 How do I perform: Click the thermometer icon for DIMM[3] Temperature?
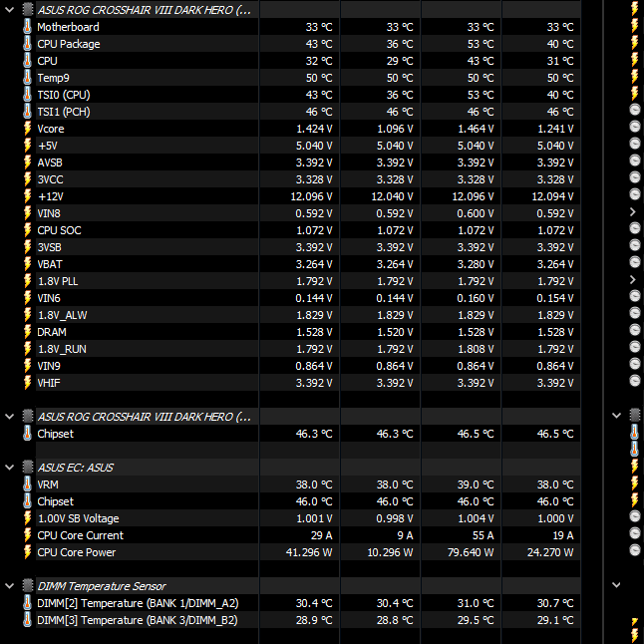[27, 620]
